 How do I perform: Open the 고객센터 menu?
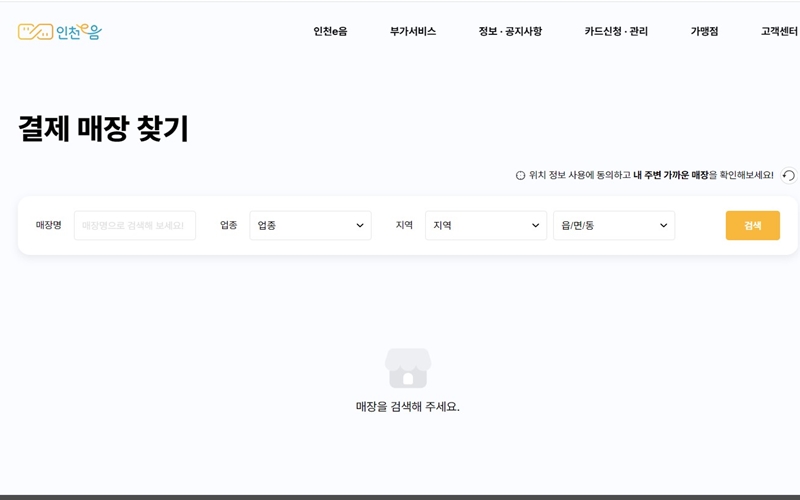point(779,32)
